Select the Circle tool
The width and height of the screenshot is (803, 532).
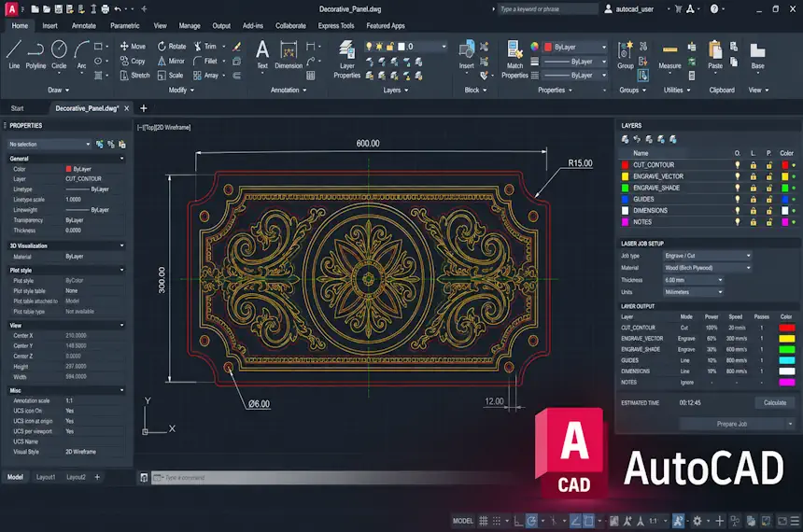59,54
